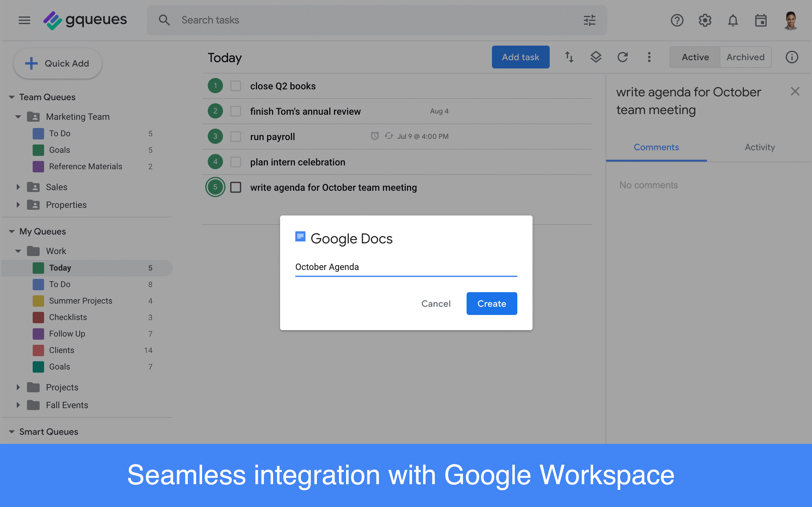The image size is (812, 507).
Task: Expand the Fall Events folder
Action: tap(18, 405)
